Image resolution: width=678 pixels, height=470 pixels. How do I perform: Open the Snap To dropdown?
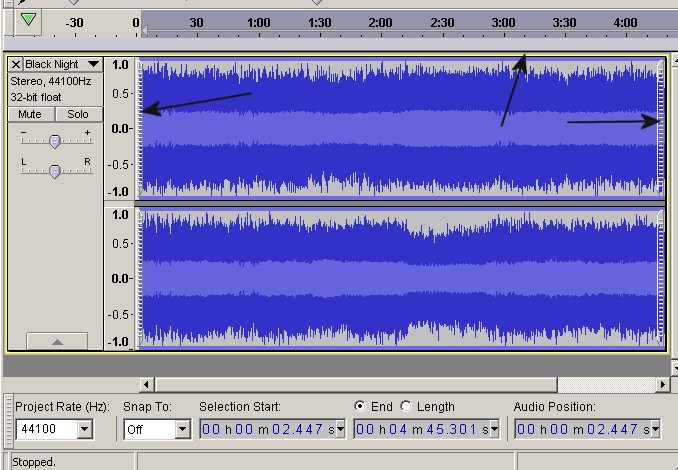pos(182,430)
